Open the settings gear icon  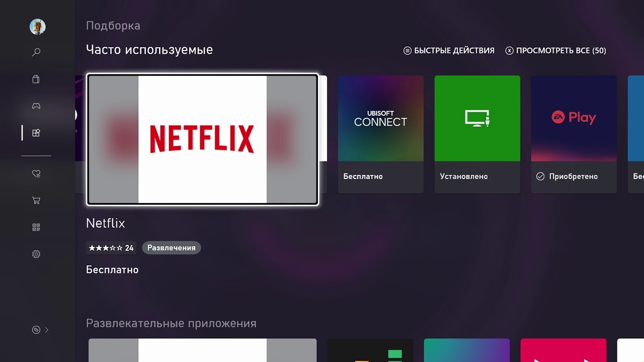click(36, 254)
